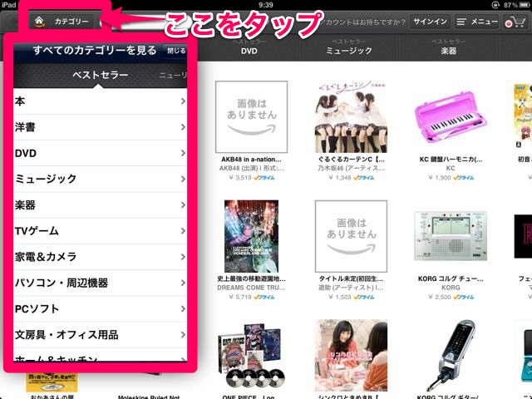Expand chevron on パソコン・周辺機器 row
The image size is (532, 399).
183,283
